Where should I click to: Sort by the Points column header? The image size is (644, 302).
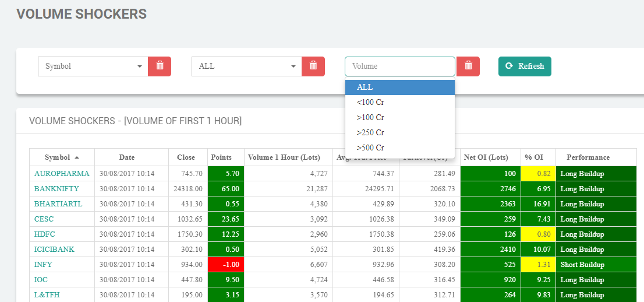tap(226, 157)
